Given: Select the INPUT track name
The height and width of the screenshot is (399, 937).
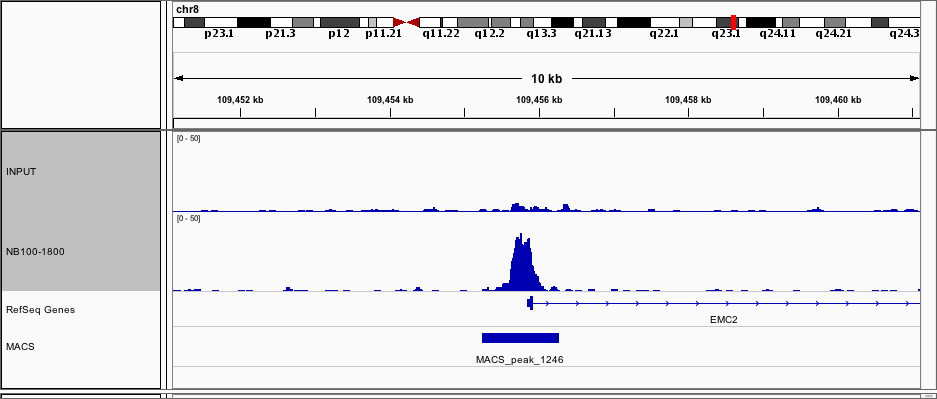Looking at the screenshot, I should [x=21, y=172].
